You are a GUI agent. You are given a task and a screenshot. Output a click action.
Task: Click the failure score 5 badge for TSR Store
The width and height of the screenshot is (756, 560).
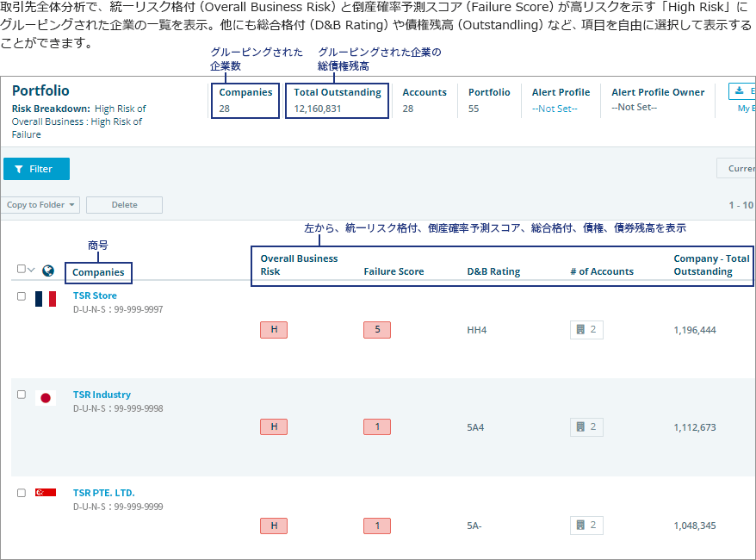pos(377,330)
